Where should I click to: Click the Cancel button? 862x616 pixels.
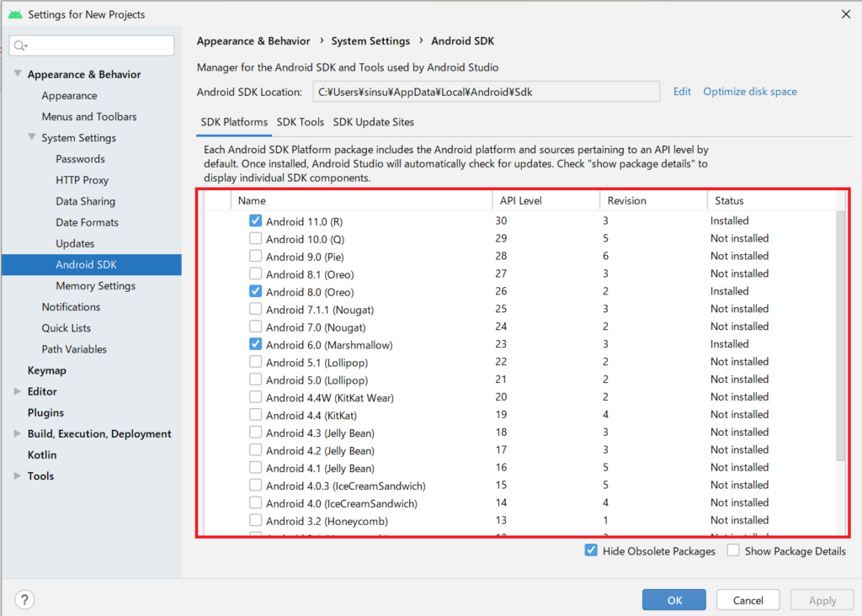point(748,600)
